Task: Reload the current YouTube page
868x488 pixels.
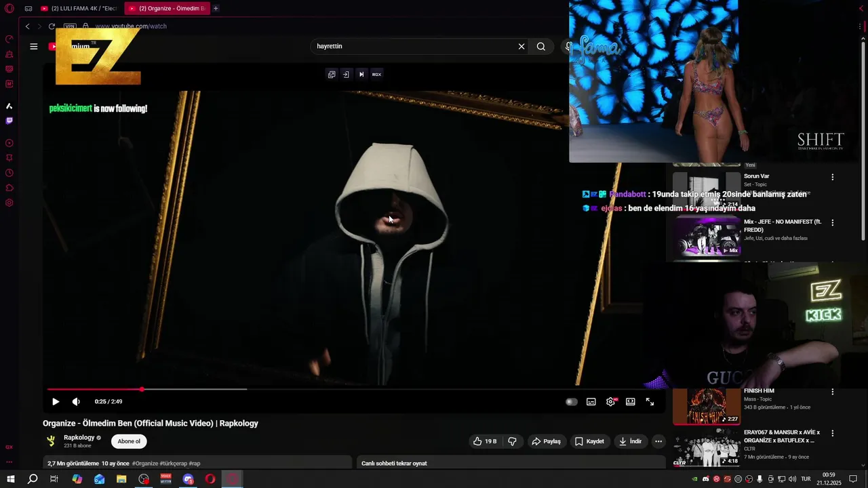Action: click(52, 26)
